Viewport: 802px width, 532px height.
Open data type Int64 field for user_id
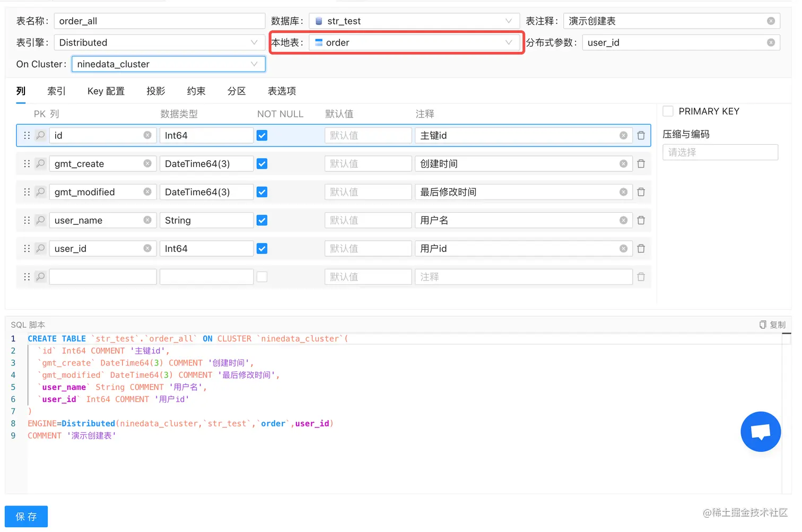coord(206,248)
